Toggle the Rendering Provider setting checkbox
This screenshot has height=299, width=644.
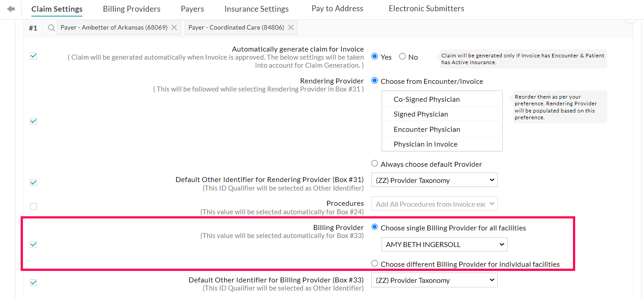pos(33,121)
